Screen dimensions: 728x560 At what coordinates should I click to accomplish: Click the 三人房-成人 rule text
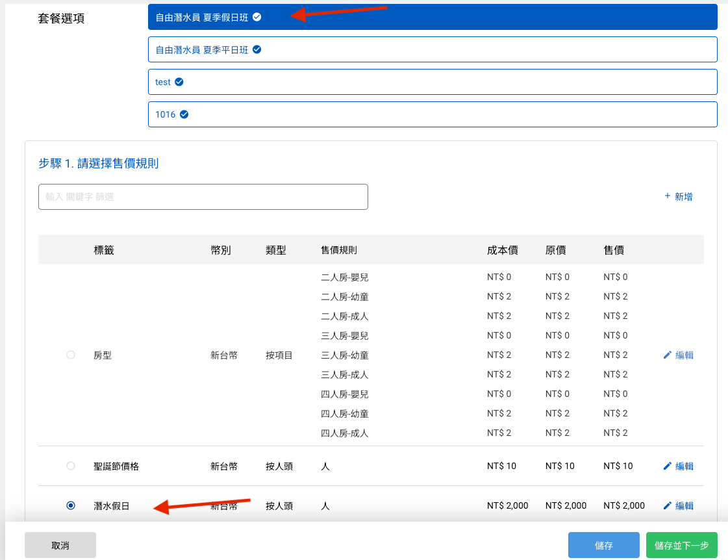point(344,375)
